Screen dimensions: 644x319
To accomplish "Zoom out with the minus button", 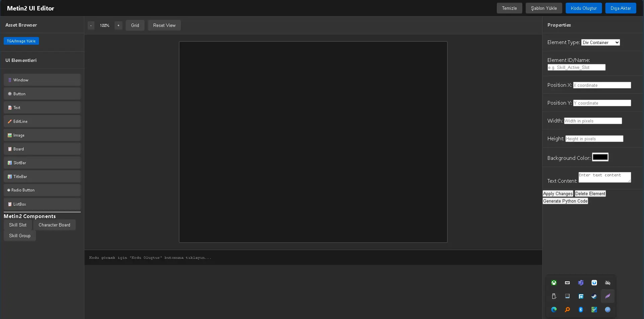I will click(x=91, y=25).
